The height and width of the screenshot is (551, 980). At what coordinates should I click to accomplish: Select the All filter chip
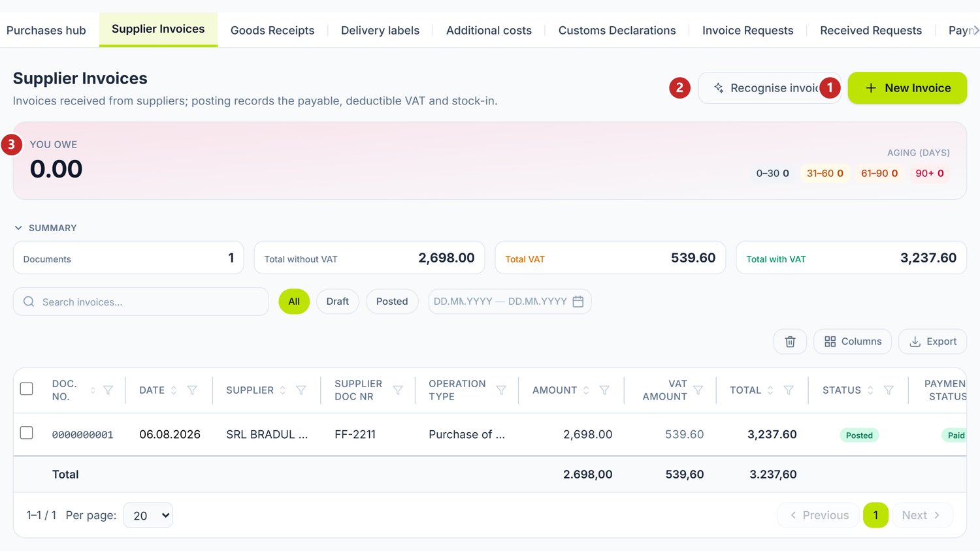pyautogui.click(x=294, y=302)
